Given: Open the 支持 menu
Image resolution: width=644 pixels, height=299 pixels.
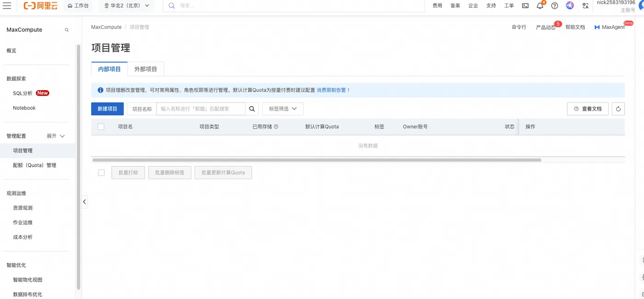Looking at the screenshot, I should pyautogui.click(x=491, y=6).
